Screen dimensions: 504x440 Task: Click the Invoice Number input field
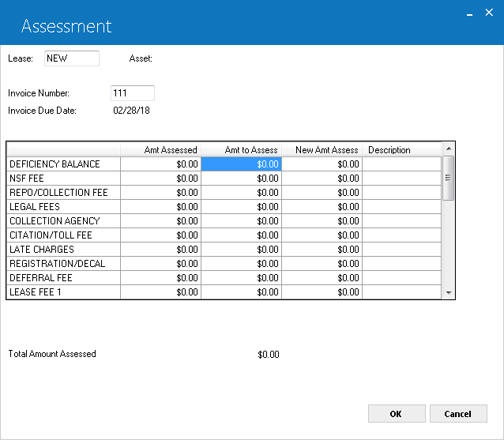pyautogui.click(x=133, y=93)
